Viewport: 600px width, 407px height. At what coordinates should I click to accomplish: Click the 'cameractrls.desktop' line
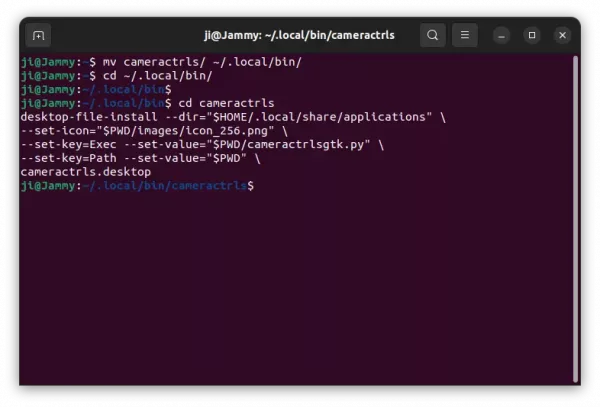tap(86, 172)
